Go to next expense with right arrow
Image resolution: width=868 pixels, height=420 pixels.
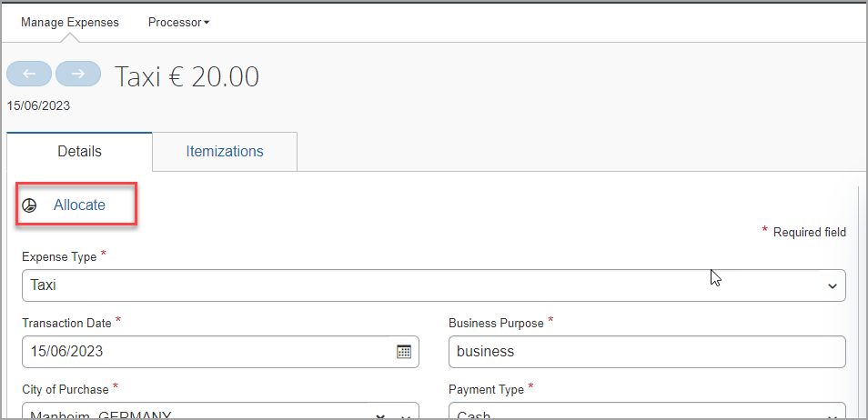[x=78, y=74]
